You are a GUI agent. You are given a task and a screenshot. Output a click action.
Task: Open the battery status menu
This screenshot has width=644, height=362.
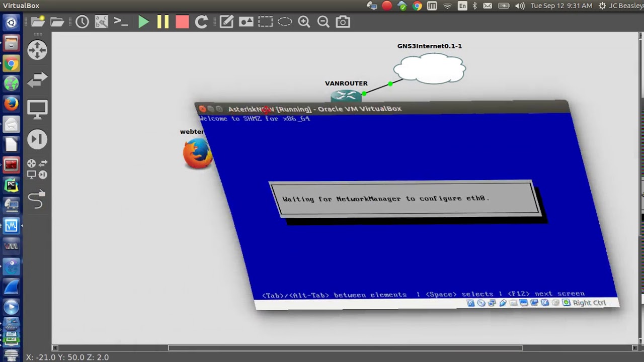point(504,6)
